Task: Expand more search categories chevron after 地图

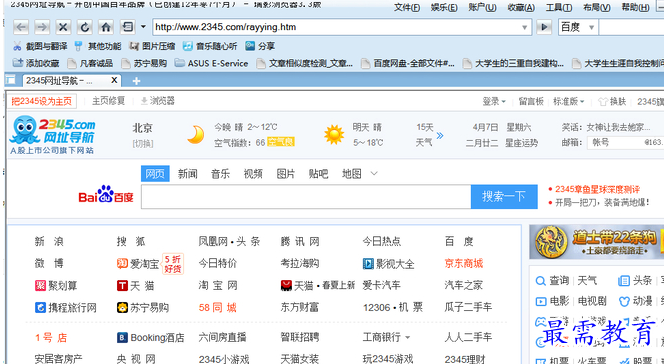Action: coord(374,174)
